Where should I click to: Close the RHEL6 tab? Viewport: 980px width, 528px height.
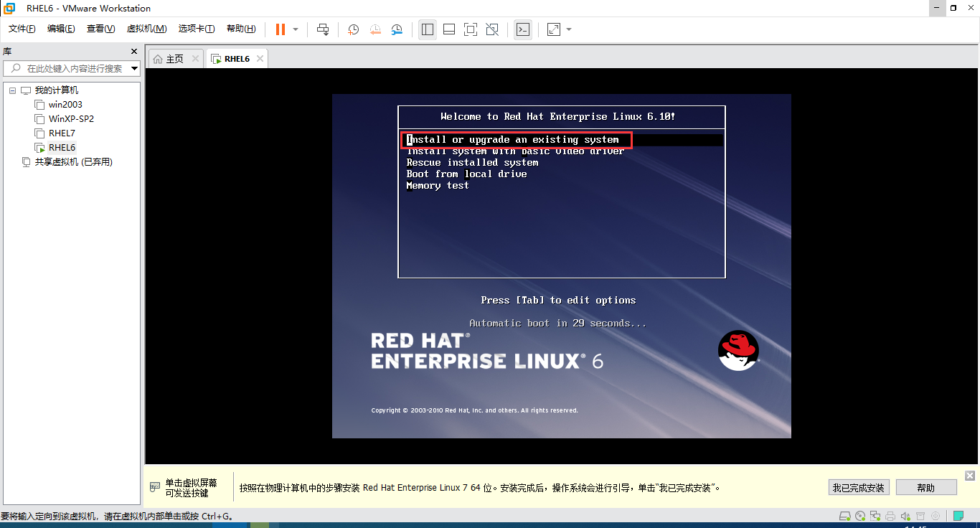pyautogui.click(x=260, y=59)
